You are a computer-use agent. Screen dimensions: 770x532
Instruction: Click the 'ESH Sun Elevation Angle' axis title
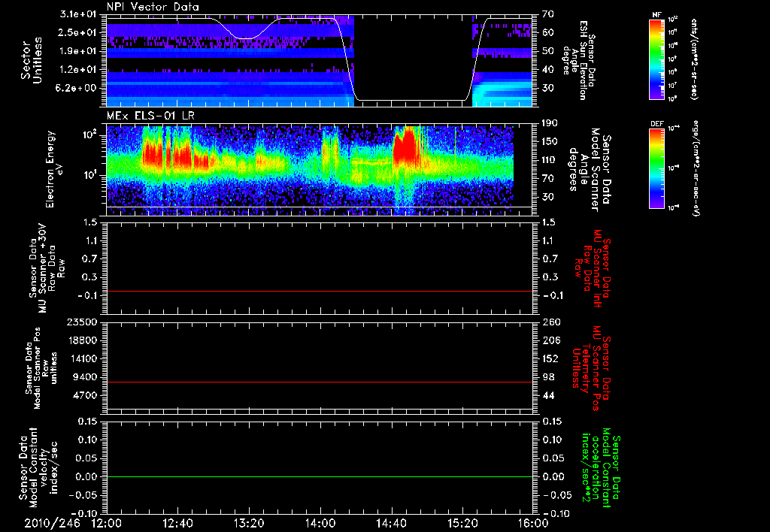pyautogui.click(x=580, y=60)
